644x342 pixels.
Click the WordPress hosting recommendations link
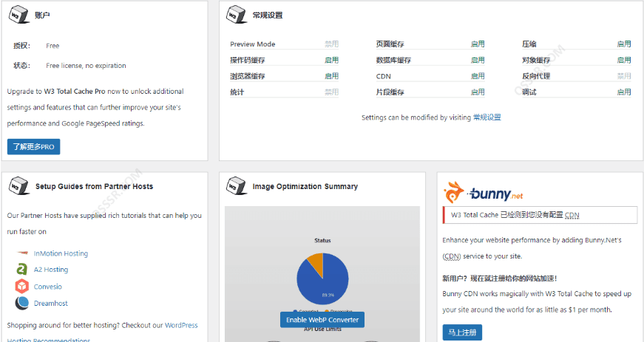click(x=181, y=325)
